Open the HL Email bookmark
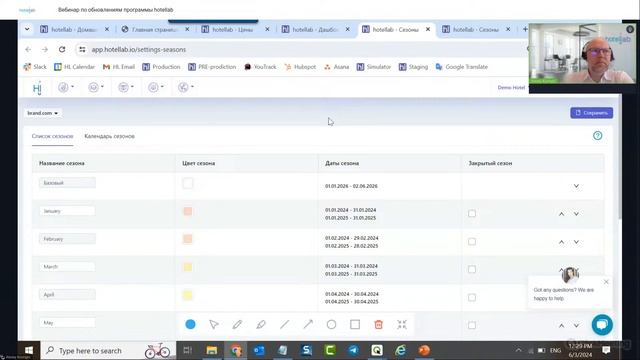 pyautogui.click(x=119, y=67)
